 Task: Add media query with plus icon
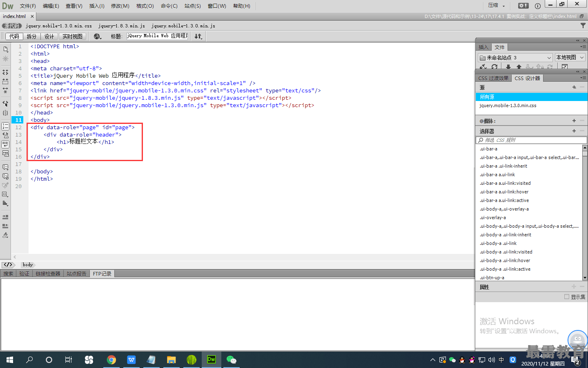point(574,121)
